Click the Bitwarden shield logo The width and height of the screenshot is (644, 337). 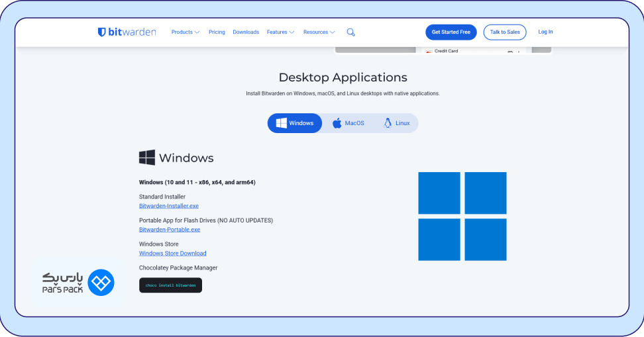point(102,32)
